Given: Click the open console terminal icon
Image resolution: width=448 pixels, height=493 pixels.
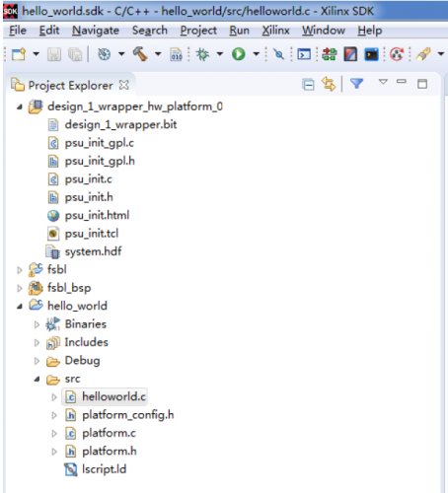Looking at the screenshot, I should 304,54.
